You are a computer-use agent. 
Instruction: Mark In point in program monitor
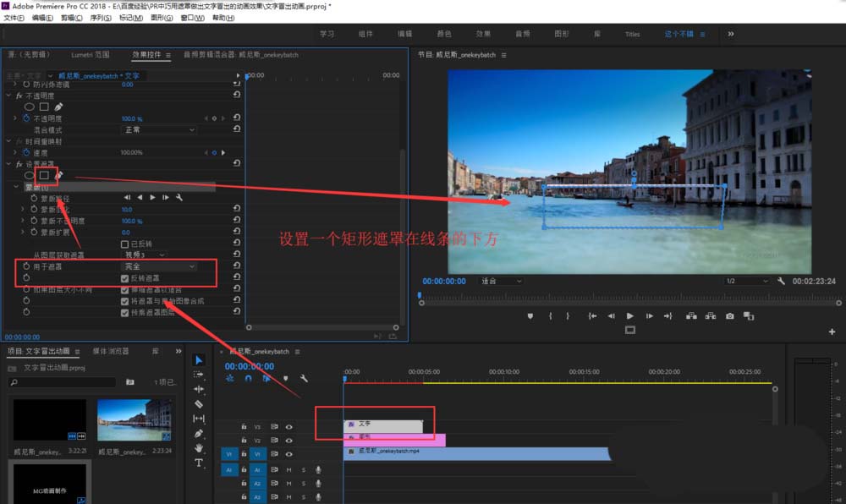(551, 316)
